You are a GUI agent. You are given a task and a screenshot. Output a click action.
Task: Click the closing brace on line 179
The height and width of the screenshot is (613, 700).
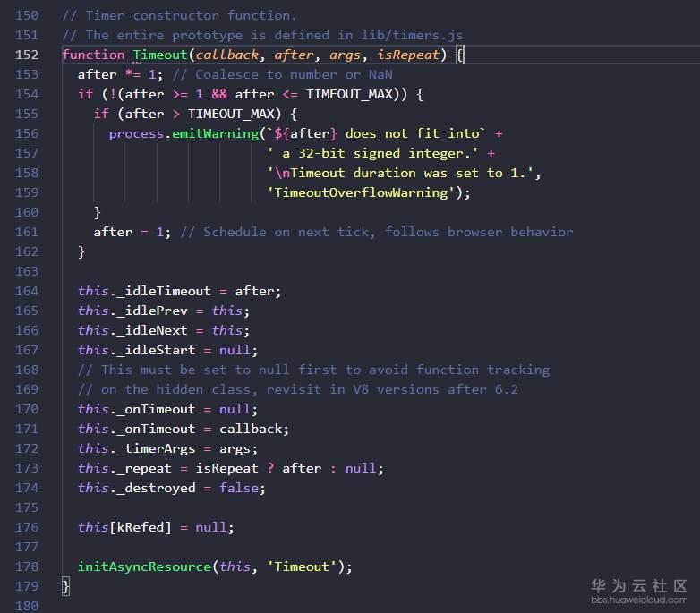pyautogui.click(x=65, y=586)
